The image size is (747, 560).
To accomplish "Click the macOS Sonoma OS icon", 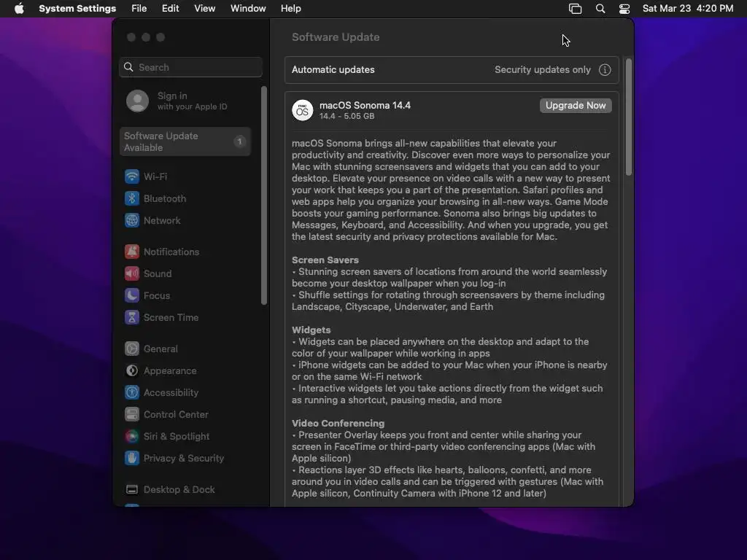I will [303, 111].
